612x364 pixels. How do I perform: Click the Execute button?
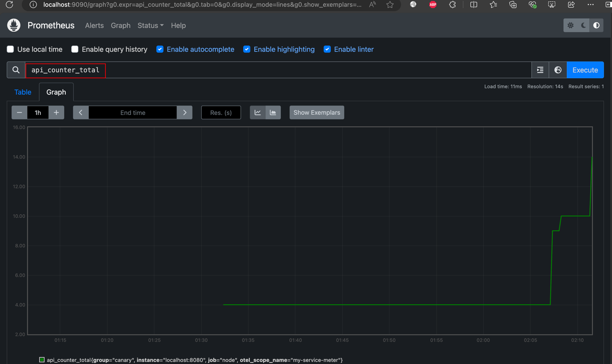[585, 70]
